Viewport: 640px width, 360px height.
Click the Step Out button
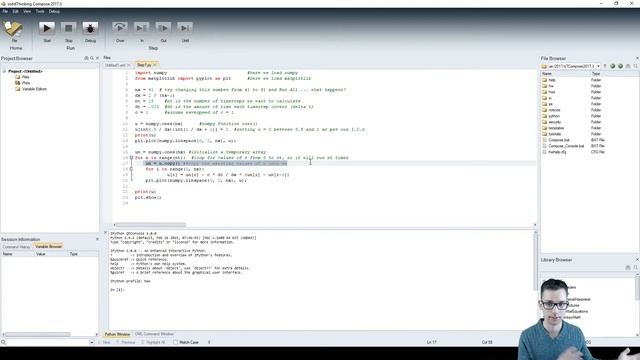pyautogui.click(x=163, y=28)
